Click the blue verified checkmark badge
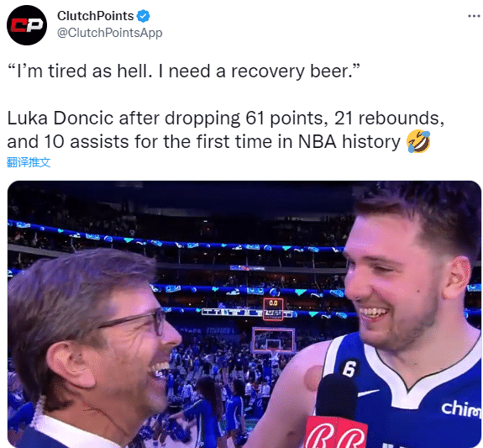 [x=143, y=16]
